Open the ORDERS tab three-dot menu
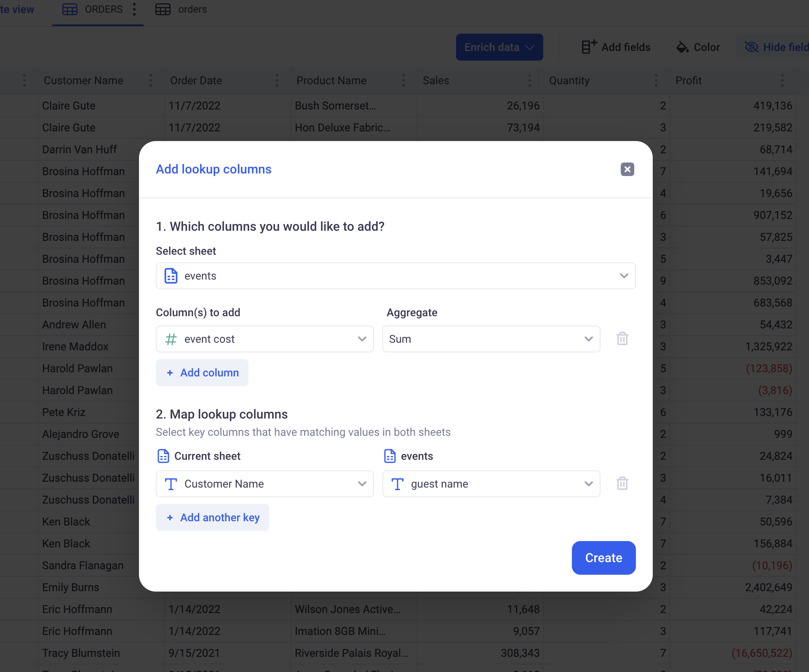809x672 pixels. [x=134, y=9]
